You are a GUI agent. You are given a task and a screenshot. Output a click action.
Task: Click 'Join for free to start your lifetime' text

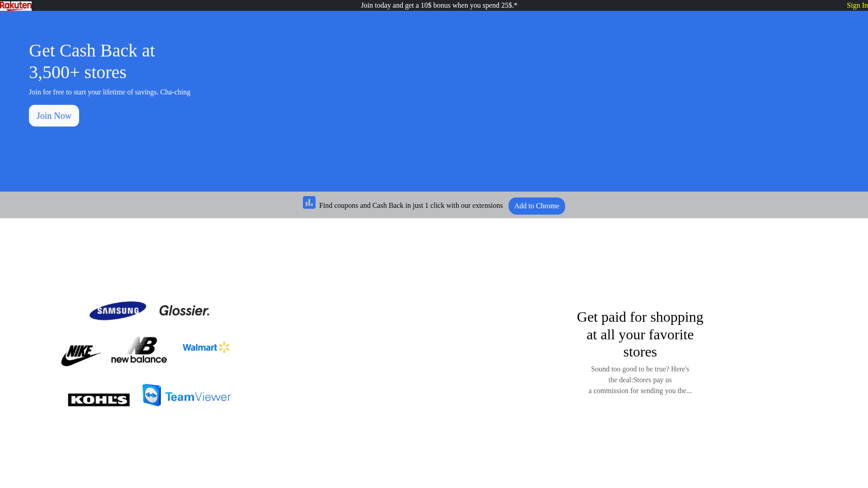[x=109, y=92]
